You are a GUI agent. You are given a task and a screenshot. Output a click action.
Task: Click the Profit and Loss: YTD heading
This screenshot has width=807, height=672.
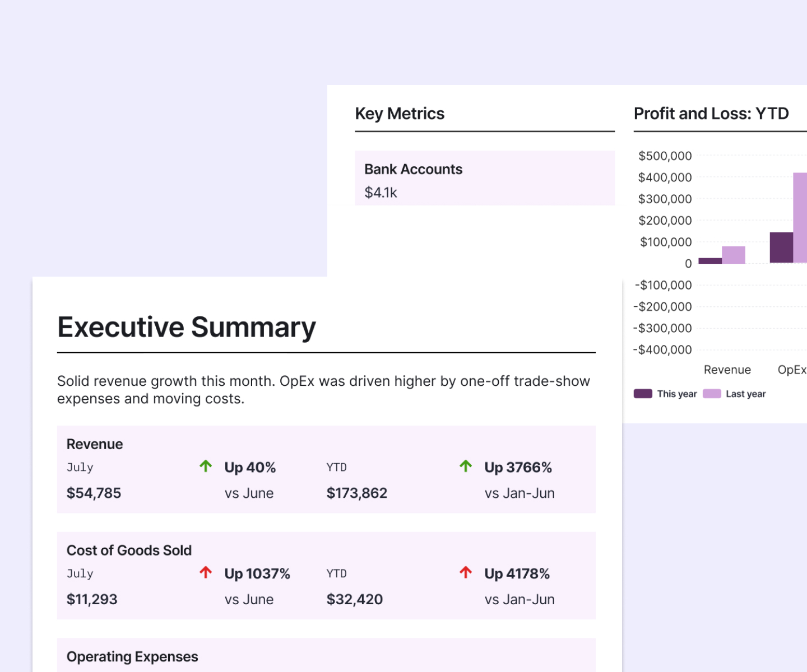tap(711, 114)
